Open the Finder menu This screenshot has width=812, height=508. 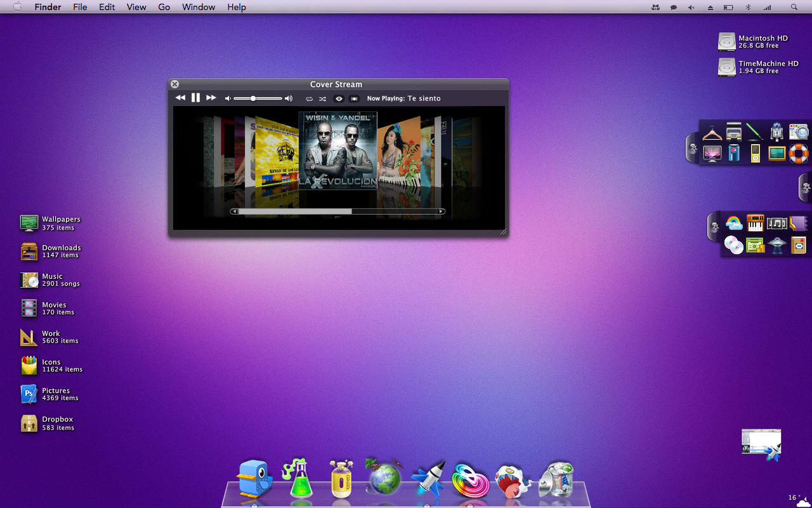click(48, 7)
